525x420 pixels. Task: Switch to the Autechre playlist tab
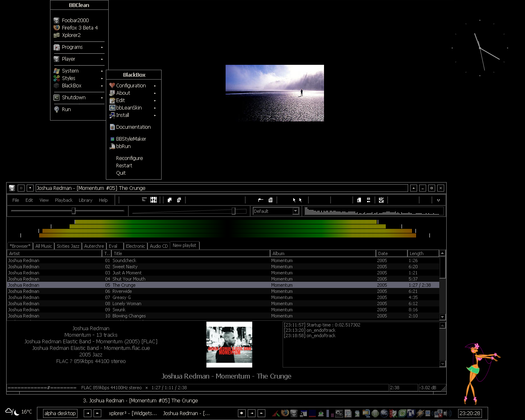pyautogui.click(x=94, y=246)
